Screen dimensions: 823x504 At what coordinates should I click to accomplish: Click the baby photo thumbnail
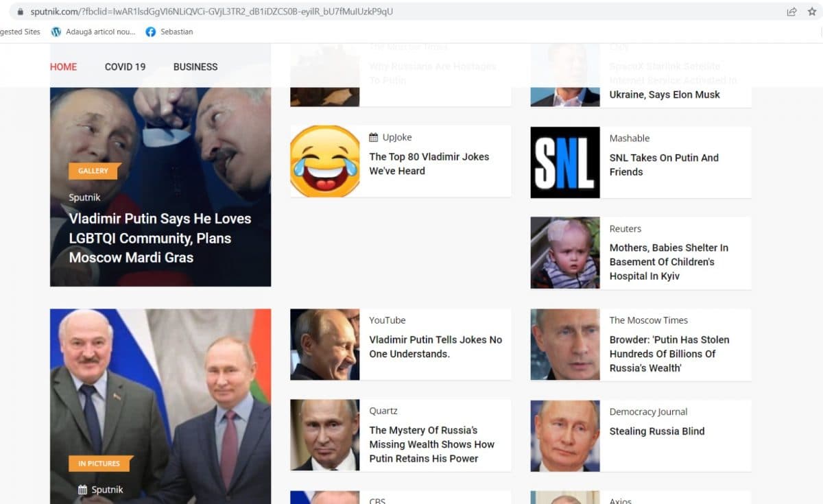click(x=565, y=252)
